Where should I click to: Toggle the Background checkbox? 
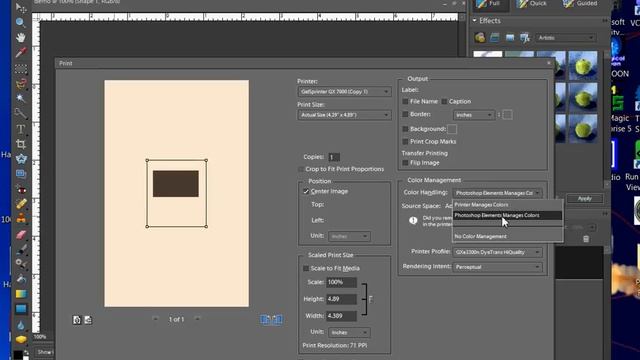[405, 129]
